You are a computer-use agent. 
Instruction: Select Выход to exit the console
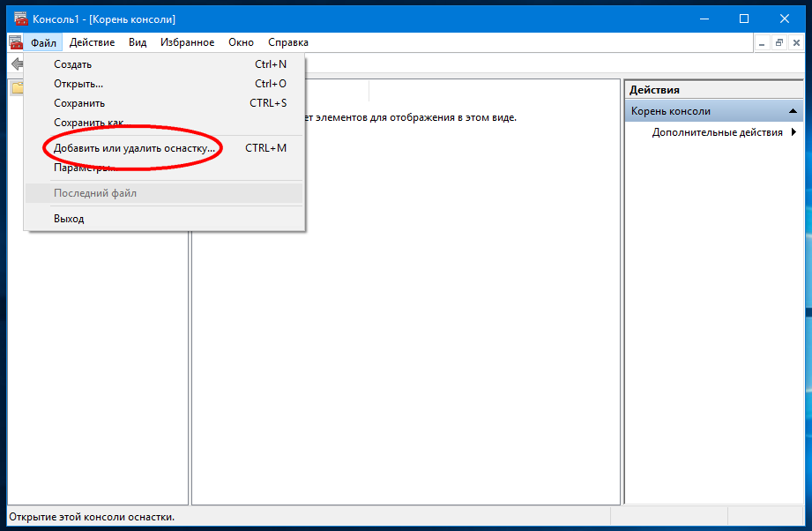[69, 219]
